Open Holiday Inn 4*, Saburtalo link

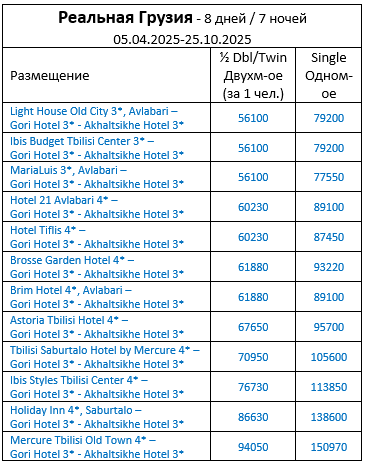coord(71,410)
